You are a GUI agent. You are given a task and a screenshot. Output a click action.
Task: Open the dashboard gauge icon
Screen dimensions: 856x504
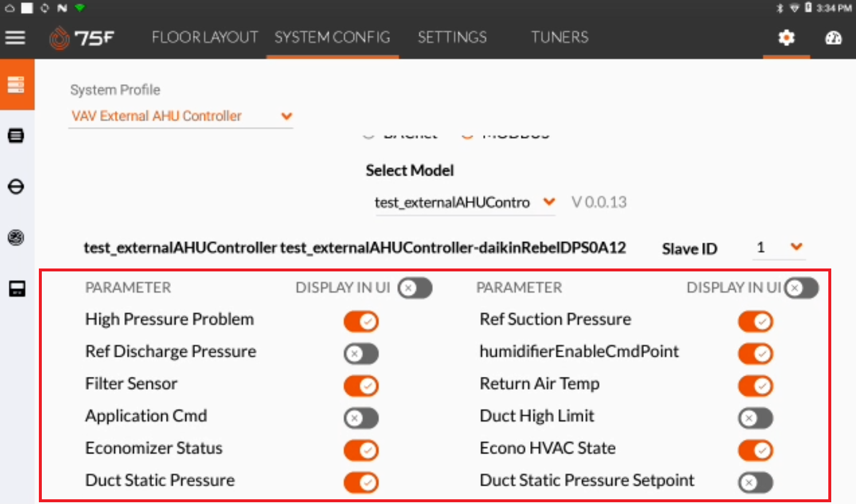(x=834, y=38)
